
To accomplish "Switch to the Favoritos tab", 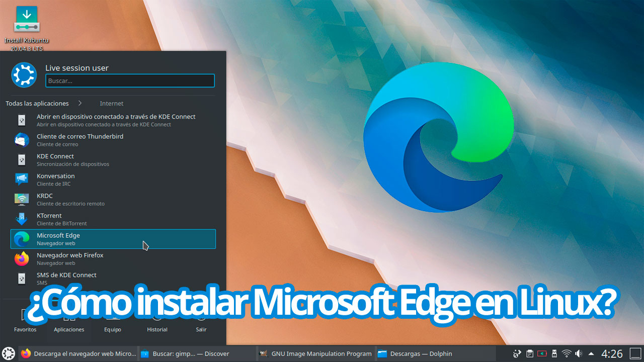I will (25, 321).
